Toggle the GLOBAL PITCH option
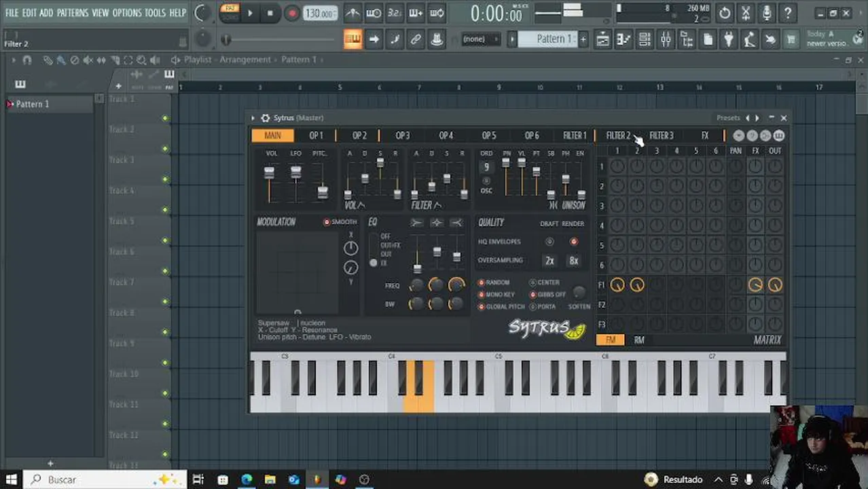Image resolution: width=868 pixels, height=489 pixels. point(501,307)
